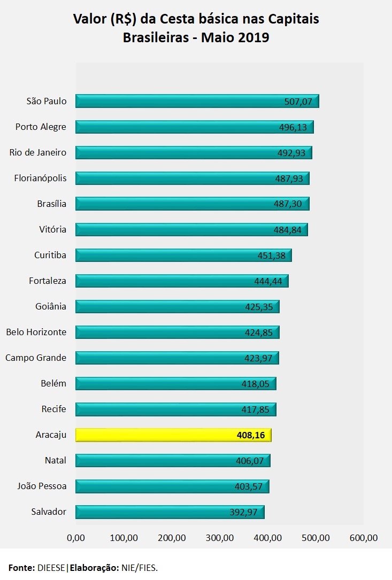
Task: Click the Fonte DIEESE source note
Action: pyautogui.click(x=83, y=567)
